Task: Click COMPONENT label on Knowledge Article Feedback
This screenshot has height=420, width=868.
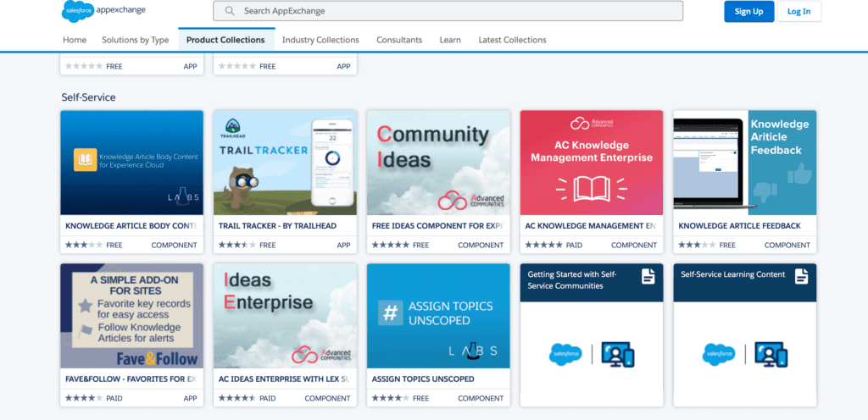Action: coord(787,245)
